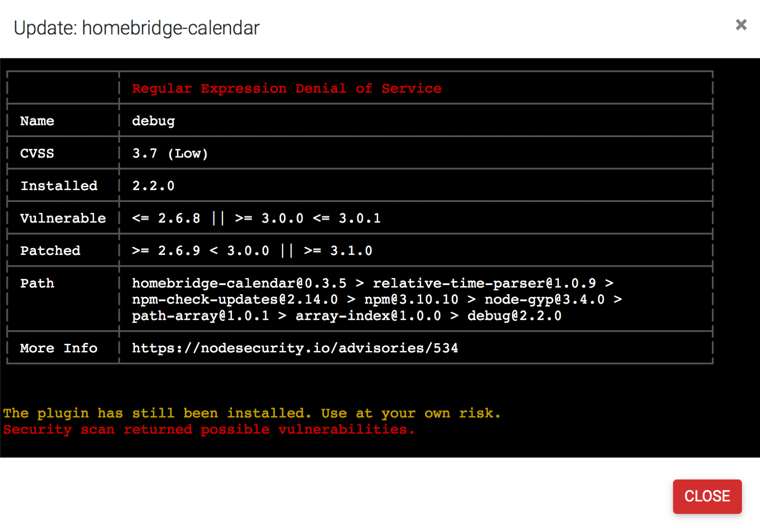Click the 'Update: homebridge-calendar' dialog title
The height and width of the screenshot is (532, 760).
click(136, 28)
